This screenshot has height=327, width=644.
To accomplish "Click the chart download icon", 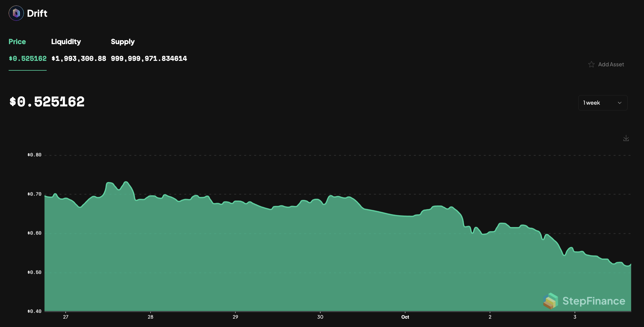I will tap(626, 138).
